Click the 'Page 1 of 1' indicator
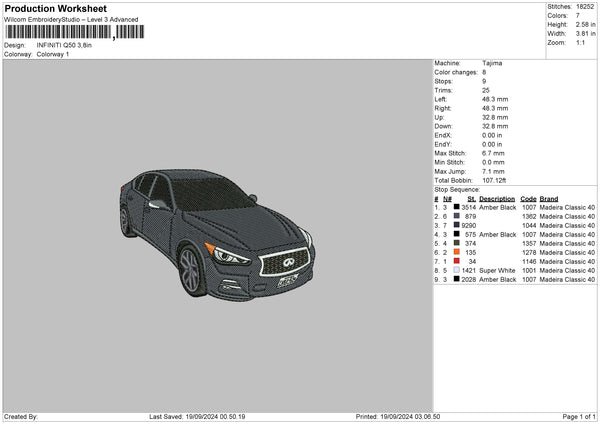600x424 pixels. click(x=579, y=416)
